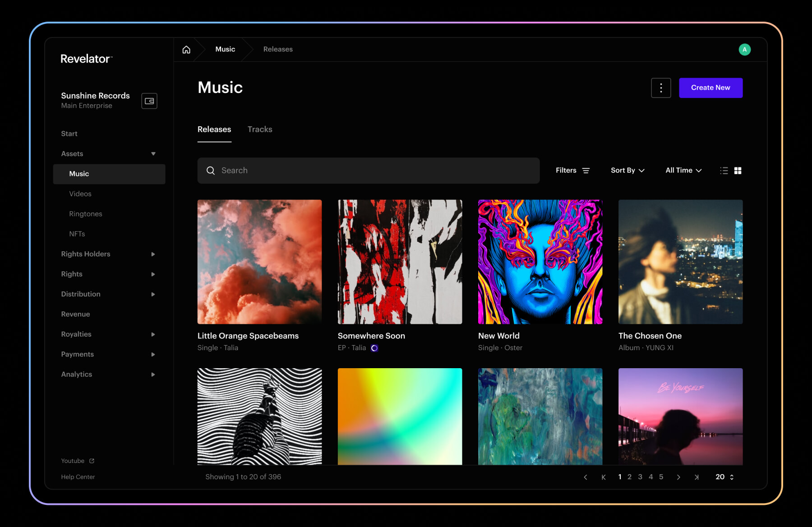The width and height of the screenshot is (812, 527).
Task: Go to next page chevron
Action: pos(678,477)
